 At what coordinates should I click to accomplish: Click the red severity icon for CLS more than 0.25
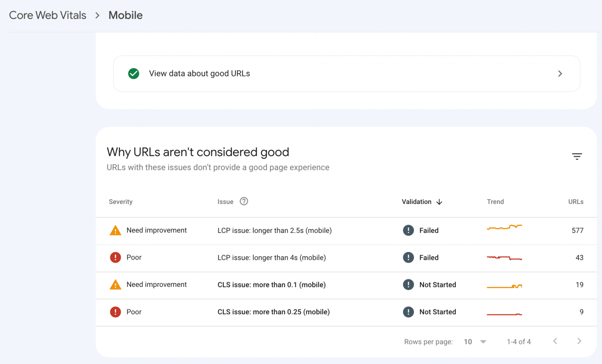point(115,312)
